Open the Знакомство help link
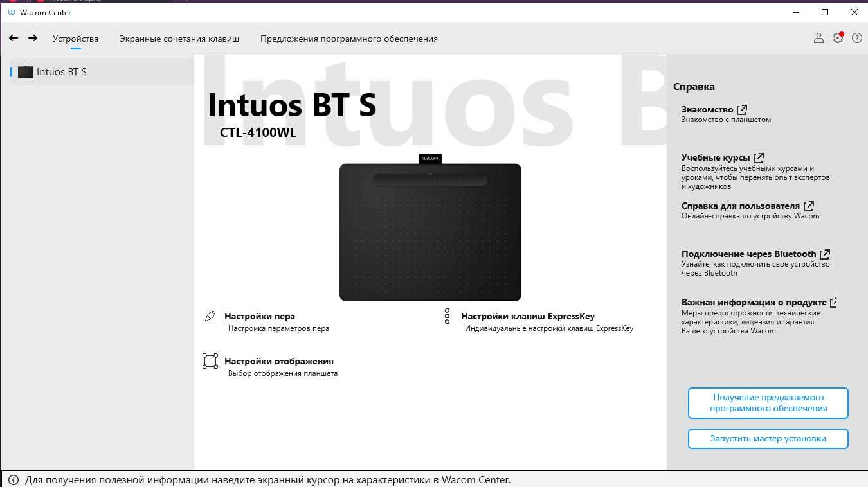 pyautogui.click(x=707, y=110)
